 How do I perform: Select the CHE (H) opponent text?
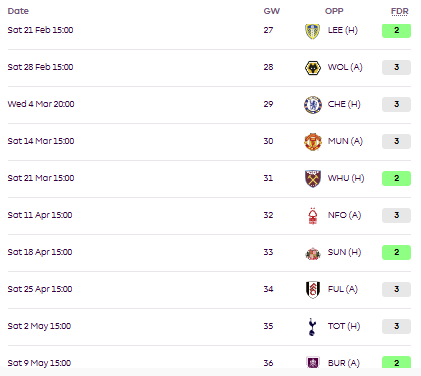click(344, 104)
